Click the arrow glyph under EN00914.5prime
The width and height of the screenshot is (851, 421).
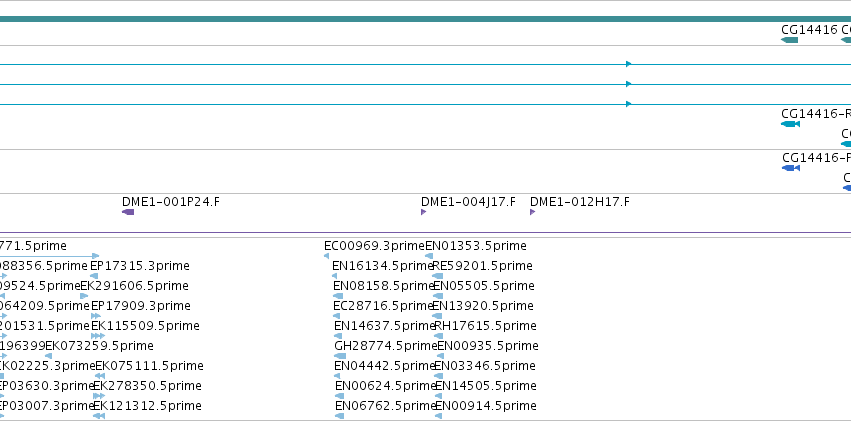tap(439, 416)
